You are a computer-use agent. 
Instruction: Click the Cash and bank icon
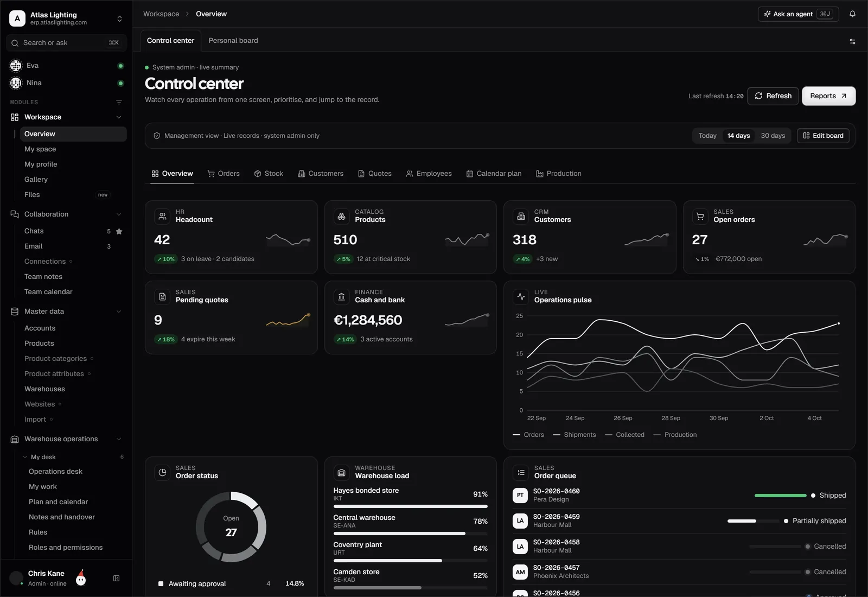tap(342, 296)
